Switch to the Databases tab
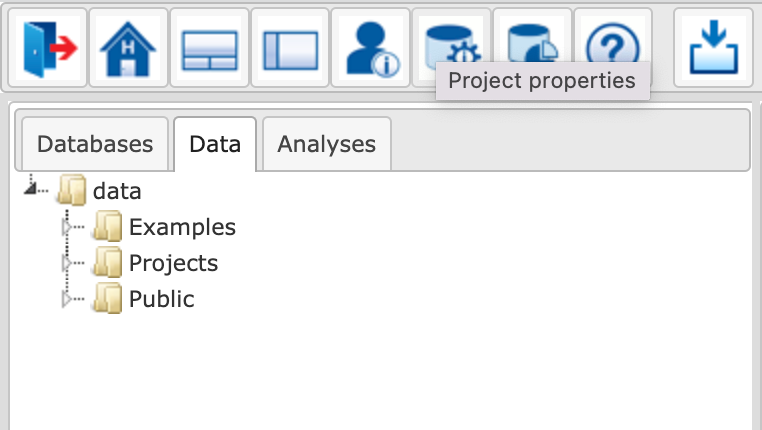Viewport: 762px width, 430px height. [95, 144]
